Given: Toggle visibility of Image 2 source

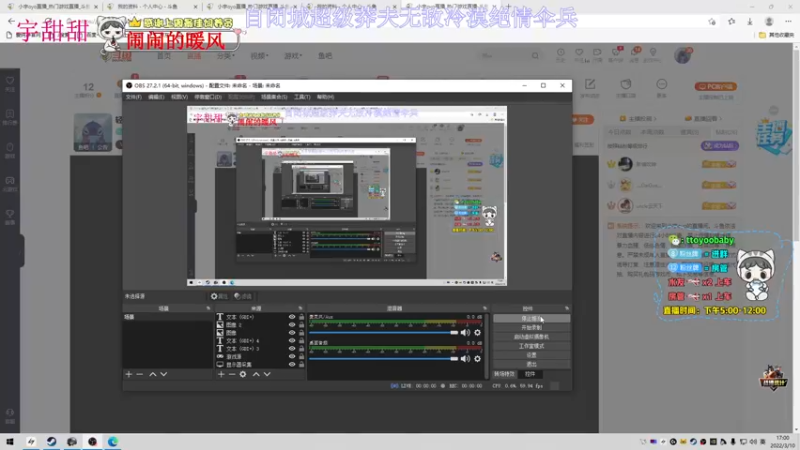Looking at the screenshot, I should pos(292,325).
